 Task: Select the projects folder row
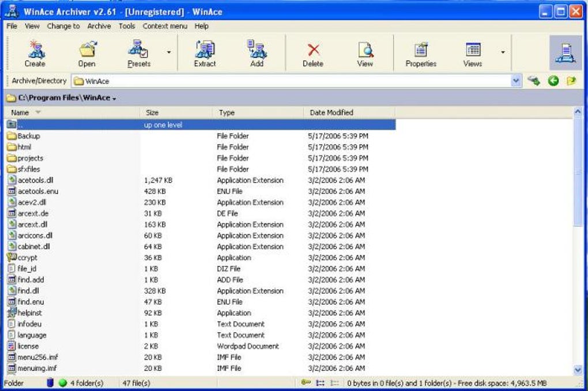pyautogui.click(x=201, y=158)
